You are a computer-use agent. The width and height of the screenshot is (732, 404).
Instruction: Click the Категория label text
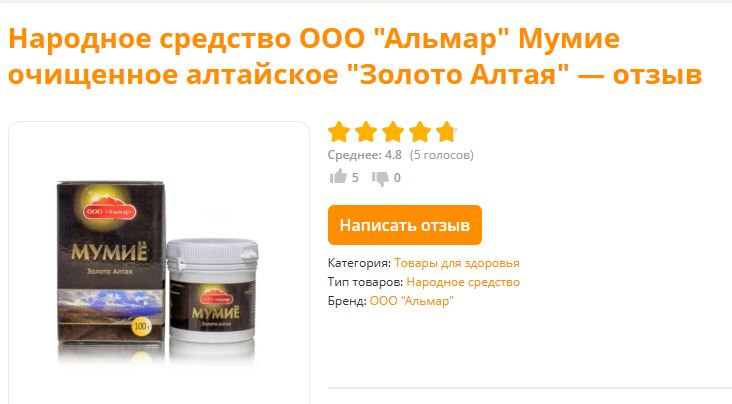(x=359, y=263)
